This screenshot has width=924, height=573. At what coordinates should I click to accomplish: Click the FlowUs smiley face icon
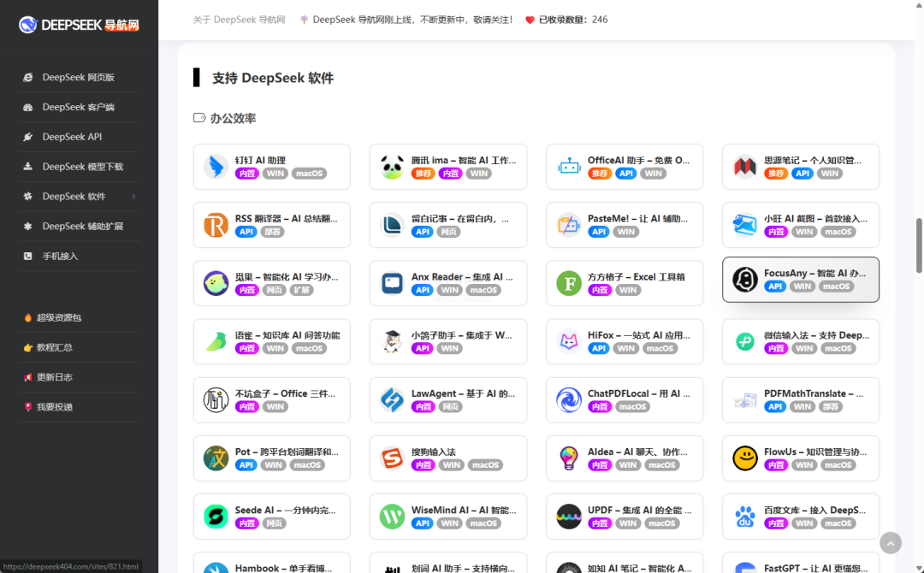click(x=745, y=458)
